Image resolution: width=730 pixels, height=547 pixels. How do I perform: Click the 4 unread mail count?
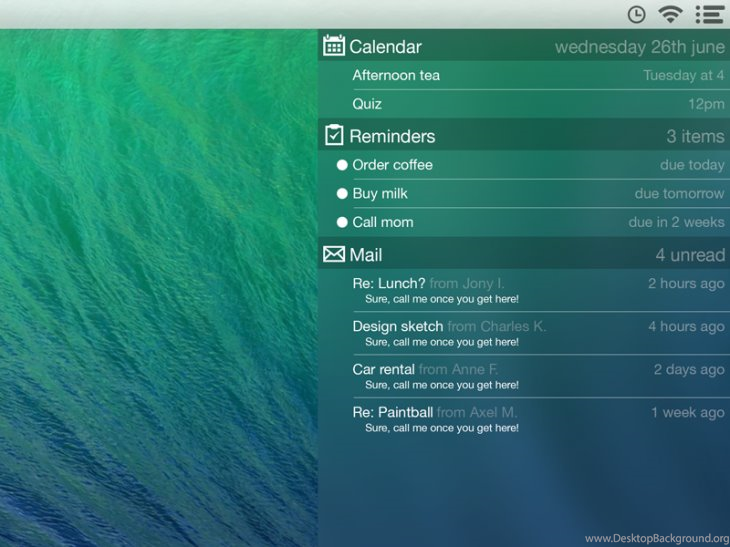click(x=690, y=255)
